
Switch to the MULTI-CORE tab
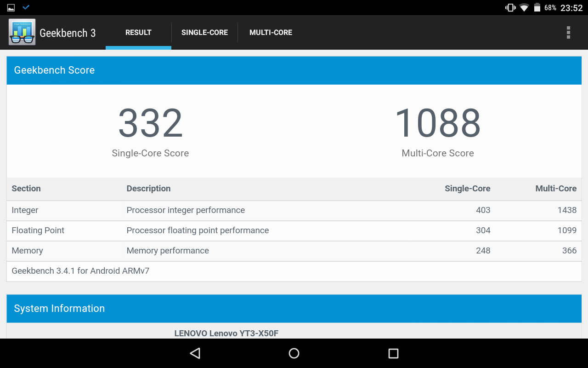(271, 33)
